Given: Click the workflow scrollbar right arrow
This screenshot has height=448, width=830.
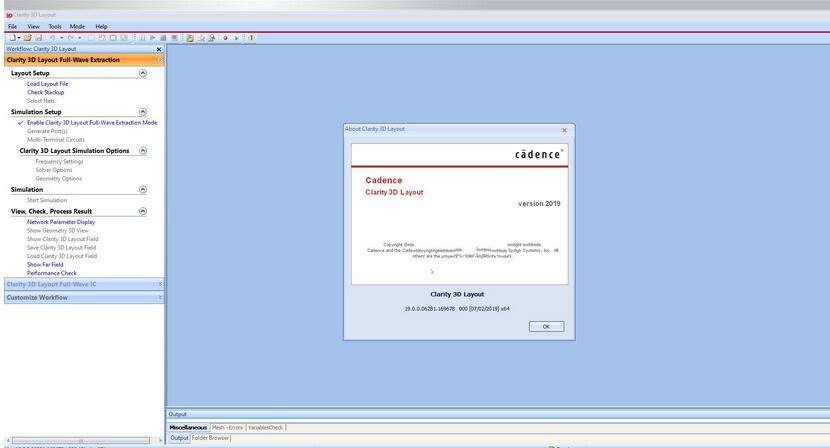Looking at the screenshot, I should point(160,441).
